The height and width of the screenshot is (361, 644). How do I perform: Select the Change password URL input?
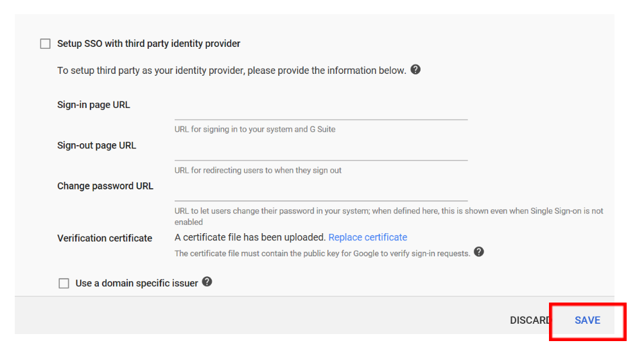click(321, 191)
